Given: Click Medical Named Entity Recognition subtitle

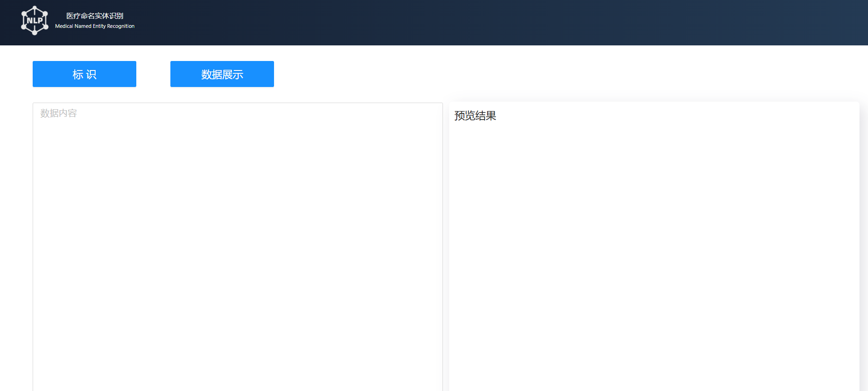Looking at the screenshot, I should [95, 26].
